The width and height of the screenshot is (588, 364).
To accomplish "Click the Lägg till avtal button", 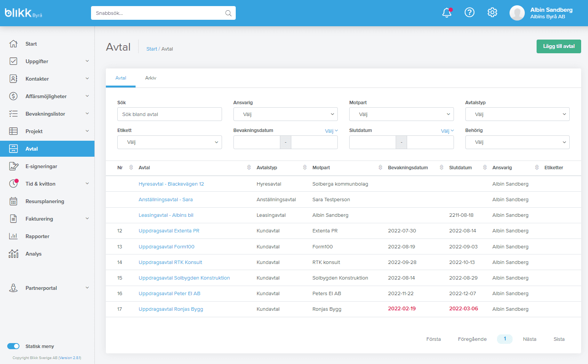I will pyautogui.click(x=558, y=46).
